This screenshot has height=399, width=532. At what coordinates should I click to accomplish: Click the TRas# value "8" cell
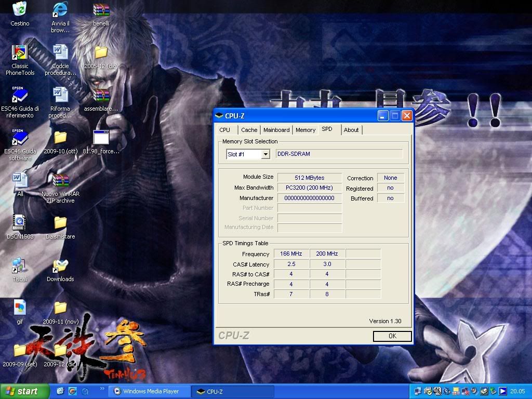[x=327, y=294]
